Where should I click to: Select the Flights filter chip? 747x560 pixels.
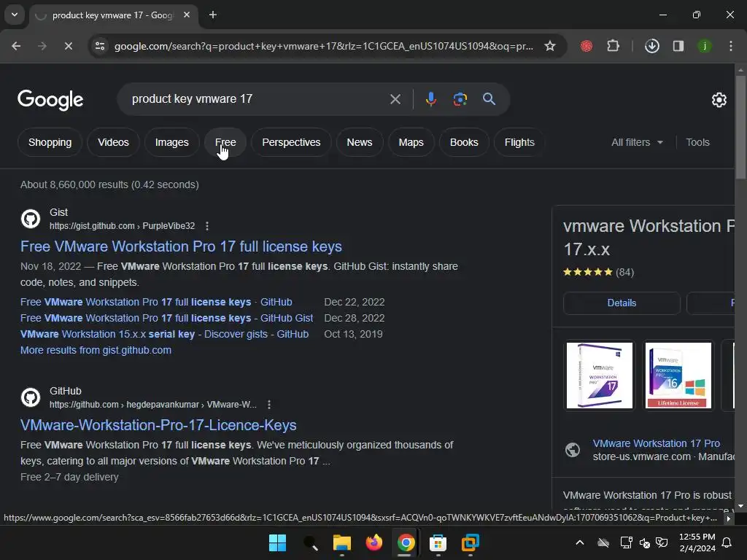coord(519,142)
